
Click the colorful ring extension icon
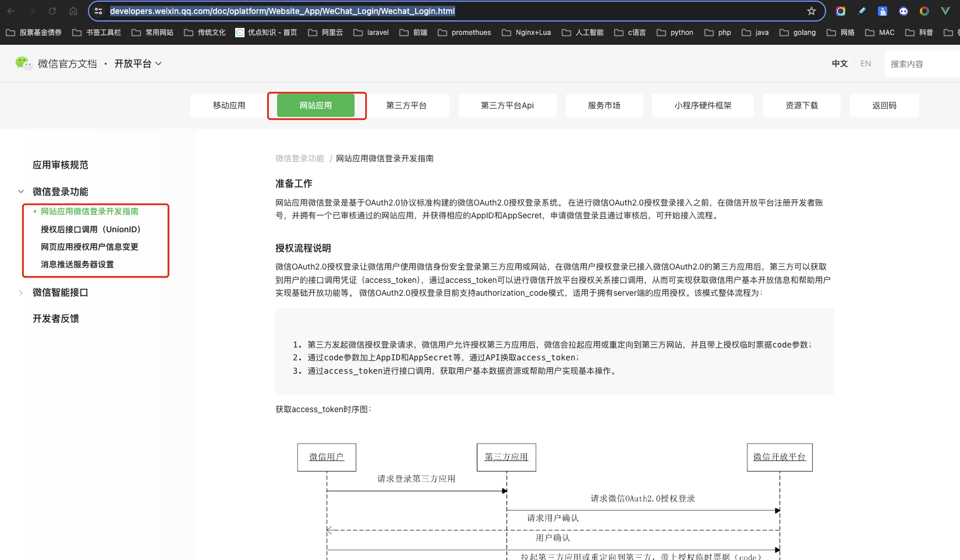[924, 11]
